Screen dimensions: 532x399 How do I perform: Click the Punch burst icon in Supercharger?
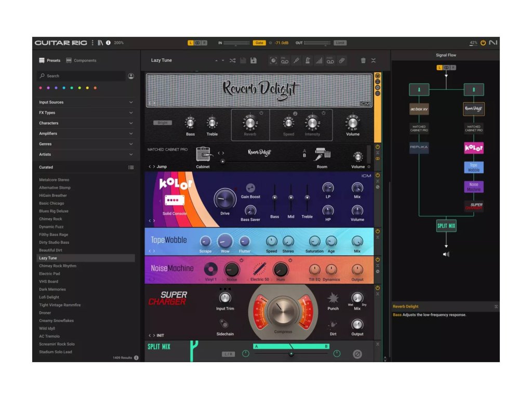[333, 298]
